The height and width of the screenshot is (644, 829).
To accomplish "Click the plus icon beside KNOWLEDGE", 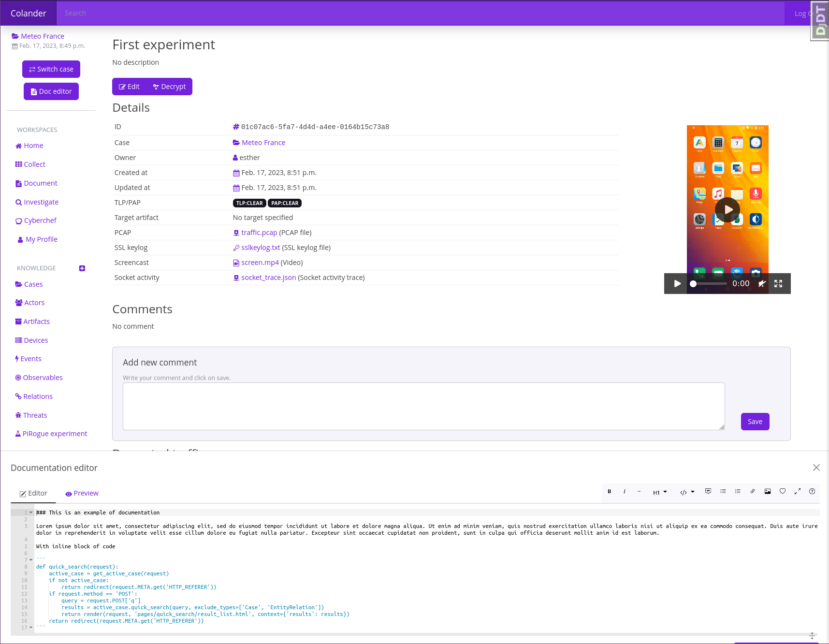I will (x=82, y=268).
